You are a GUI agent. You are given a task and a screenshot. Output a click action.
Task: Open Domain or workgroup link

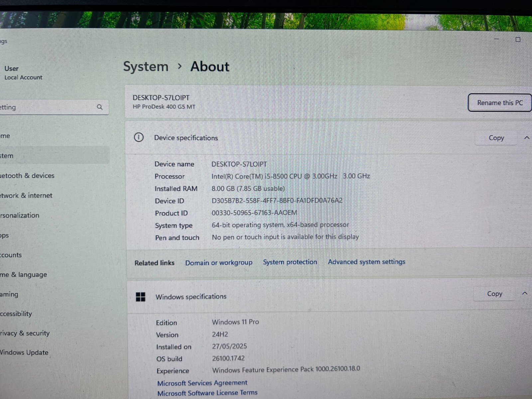click(x=219, y=263)
